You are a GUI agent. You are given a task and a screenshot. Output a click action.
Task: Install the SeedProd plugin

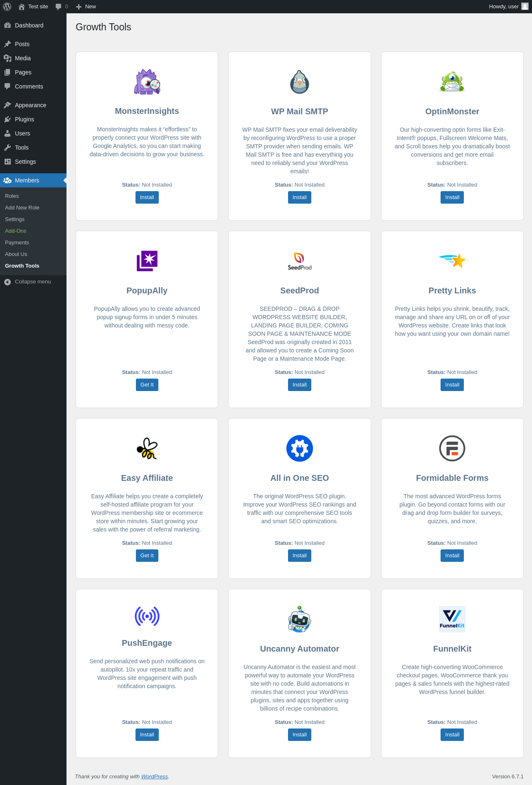click(x=300, y=385)
